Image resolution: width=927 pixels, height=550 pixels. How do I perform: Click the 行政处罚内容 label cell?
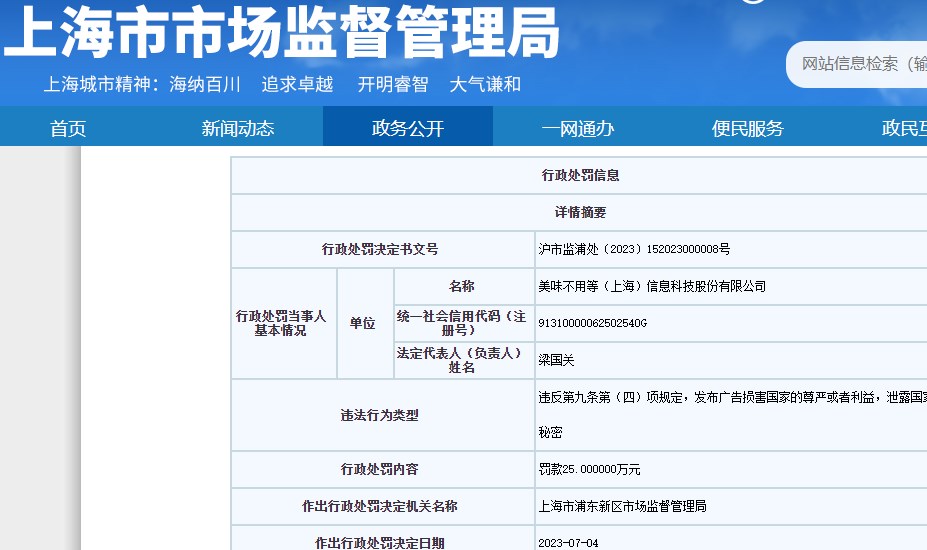(383, 469)
